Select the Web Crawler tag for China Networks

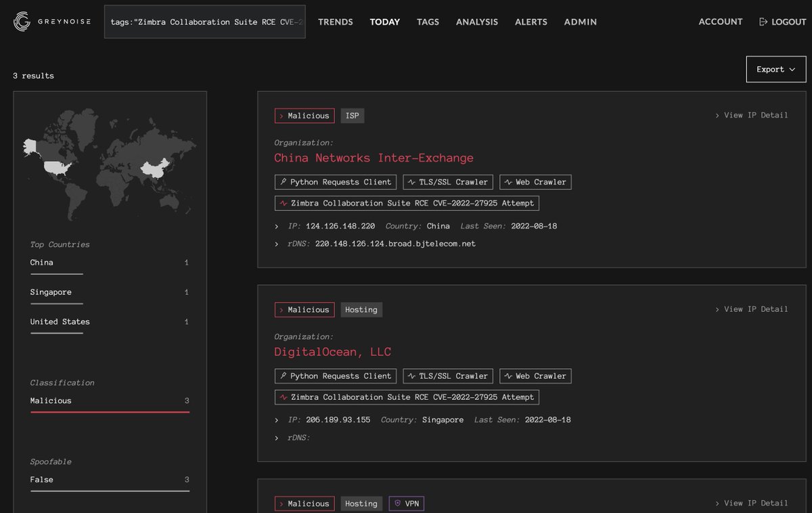click(x=535, y=181)
